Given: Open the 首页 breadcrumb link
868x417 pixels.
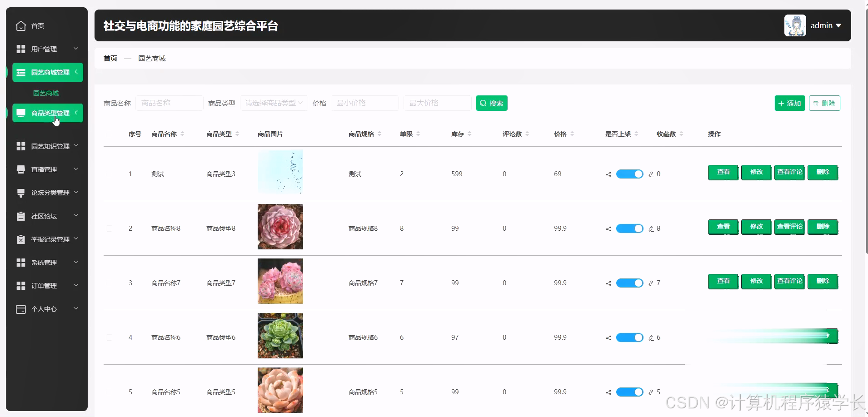Looking at the screenshot, I should click(110, 58).
